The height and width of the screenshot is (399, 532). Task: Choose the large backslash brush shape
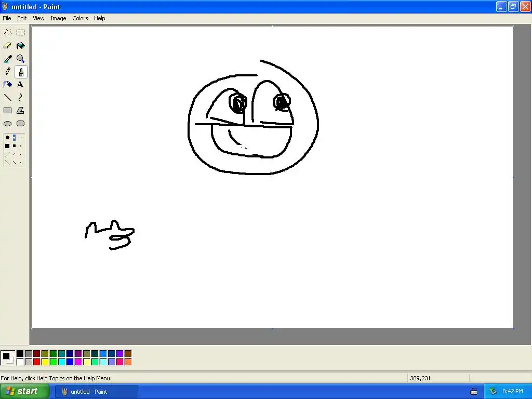tap(7, 163)
